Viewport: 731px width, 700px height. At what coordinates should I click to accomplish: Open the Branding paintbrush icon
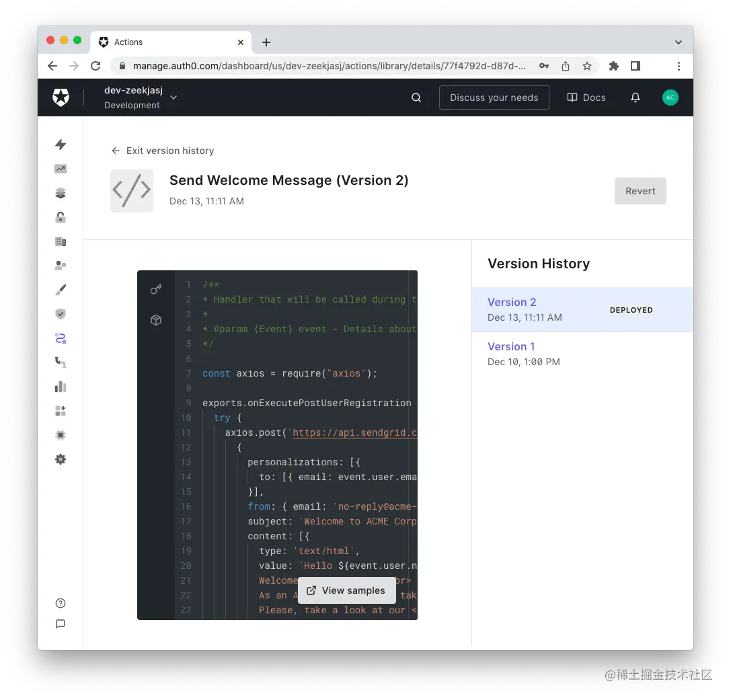coord(61,290)
